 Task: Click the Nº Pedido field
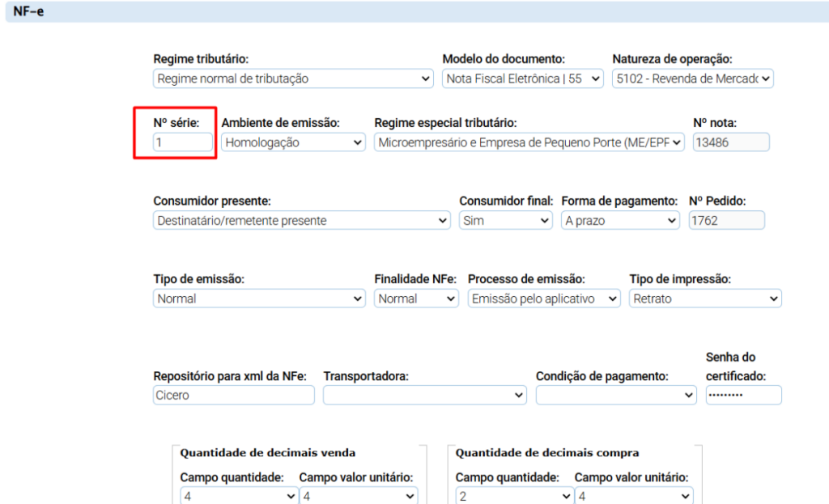[x=726, y=220]
